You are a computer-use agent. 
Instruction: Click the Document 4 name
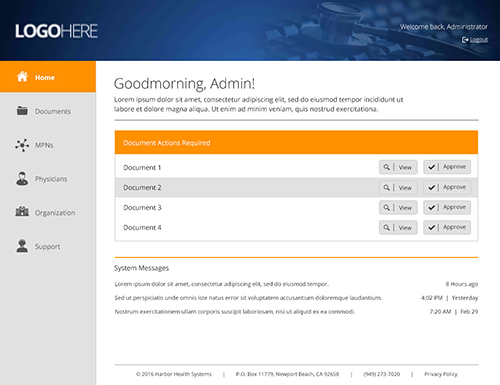pyautogui.click(x=142, y=227)
